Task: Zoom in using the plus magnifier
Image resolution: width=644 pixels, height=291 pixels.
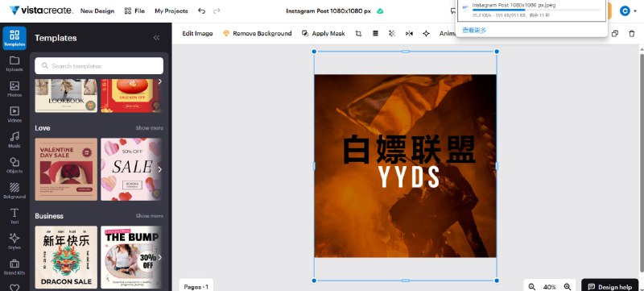Action: point(568,287)
